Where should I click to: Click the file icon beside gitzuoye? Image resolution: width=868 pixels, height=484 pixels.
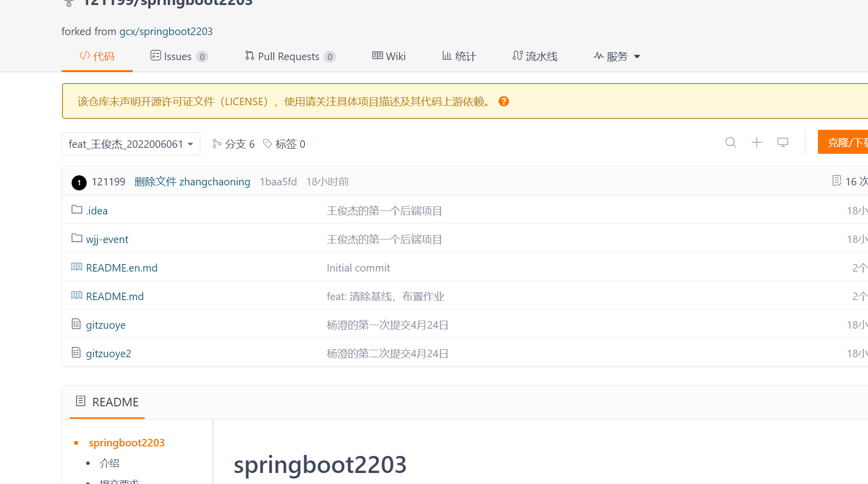point(76,324)
